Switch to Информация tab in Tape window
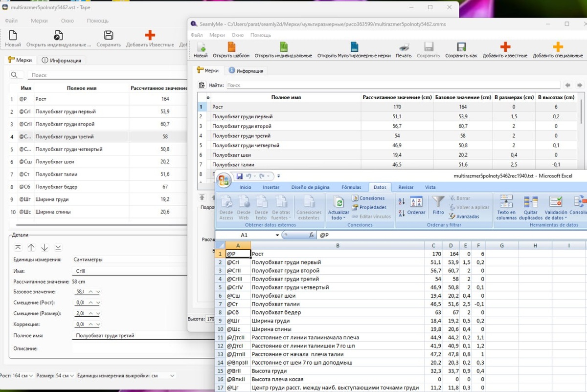This screenshot has width=587, height=392. point(61,60)
